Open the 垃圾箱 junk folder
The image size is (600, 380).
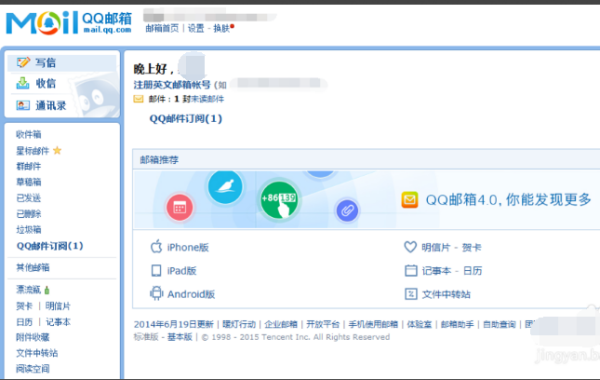point(29,230)
